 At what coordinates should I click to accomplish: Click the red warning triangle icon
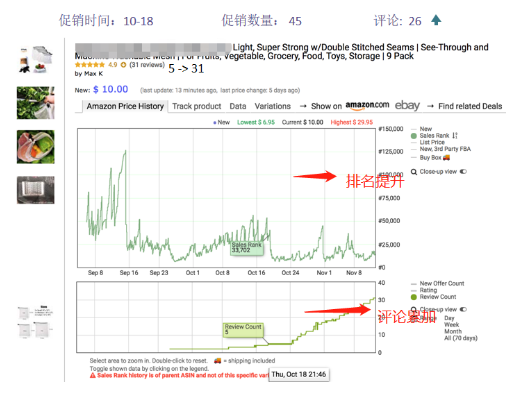pos(93,375)
